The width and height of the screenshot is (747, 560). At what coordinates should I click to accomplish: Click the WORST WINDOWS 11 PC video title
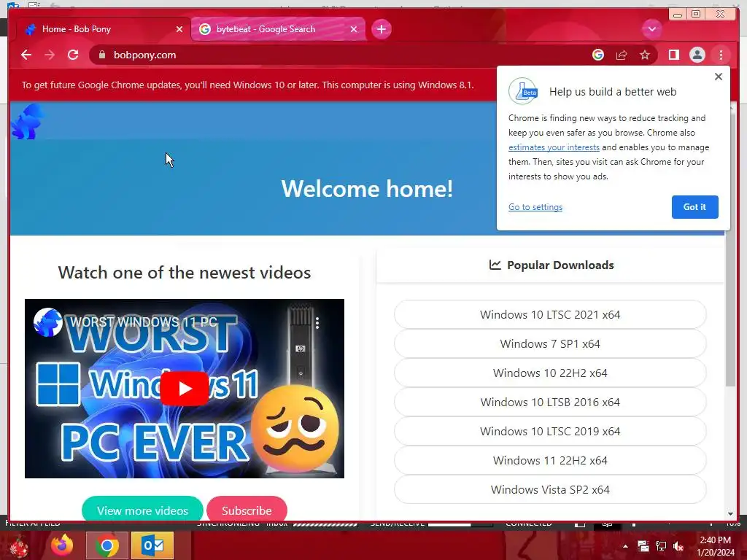pyautogui.click(x=144, y=322)
